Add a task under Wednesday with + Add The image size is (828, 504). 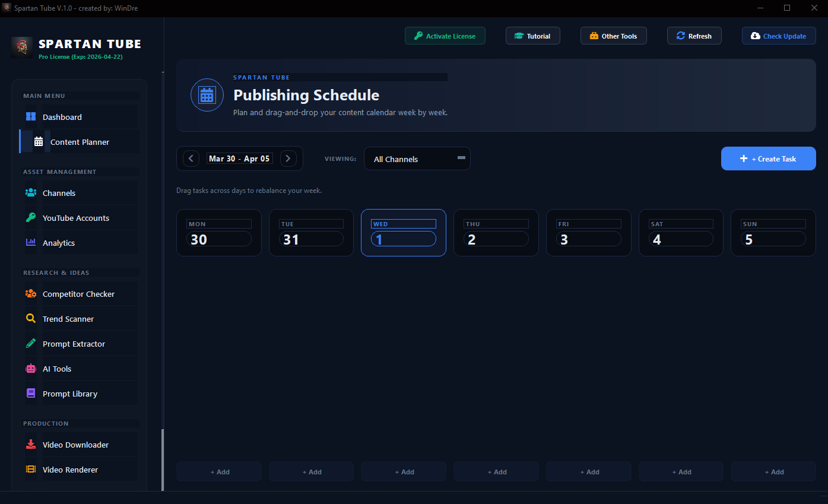point(403,471)
